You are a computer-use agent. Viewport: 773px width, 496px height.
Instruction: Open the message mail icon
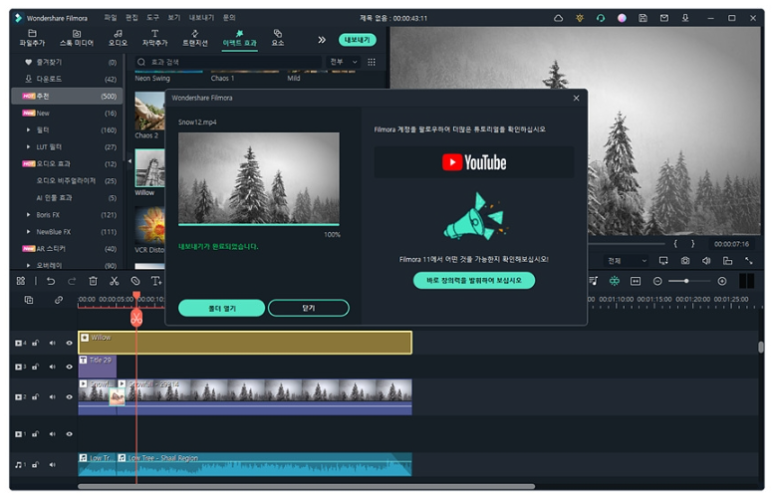(x=664, y=18)
